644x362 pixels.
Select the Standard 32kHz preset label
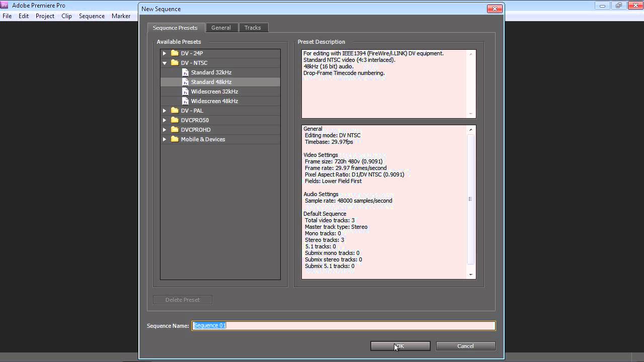(211, 72)
